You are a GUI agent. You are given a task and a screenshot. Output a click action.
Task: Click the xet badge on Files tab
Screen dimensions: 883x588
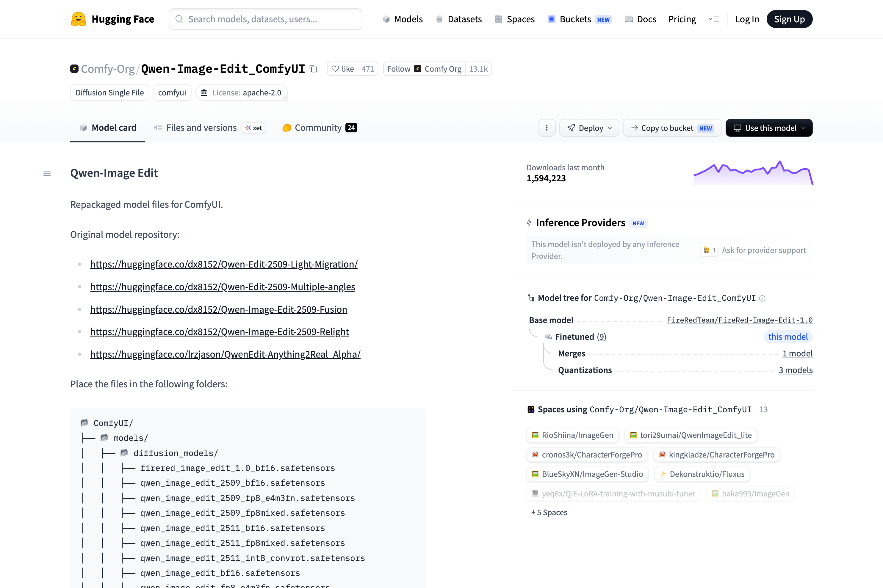click(x=254, y=128)
